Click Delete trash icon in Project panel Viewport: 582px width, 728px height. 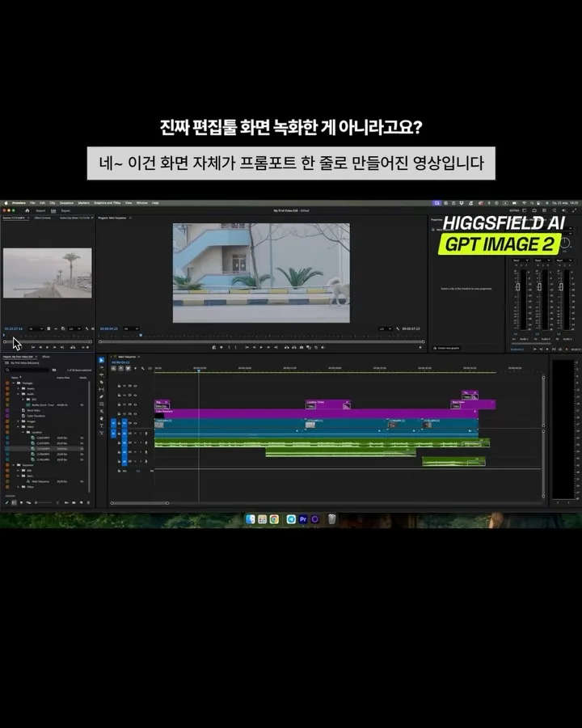[x=86, y=502]
